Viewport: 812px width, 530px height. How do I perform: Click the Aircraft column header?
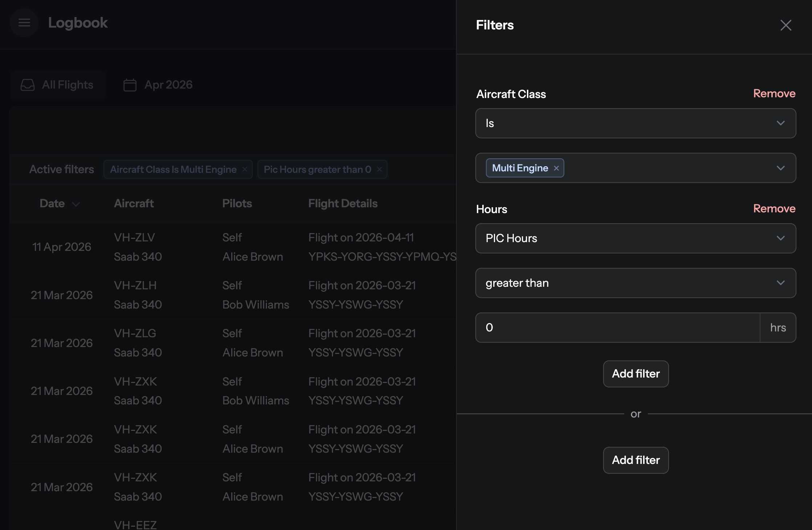(x=134, y=203)
